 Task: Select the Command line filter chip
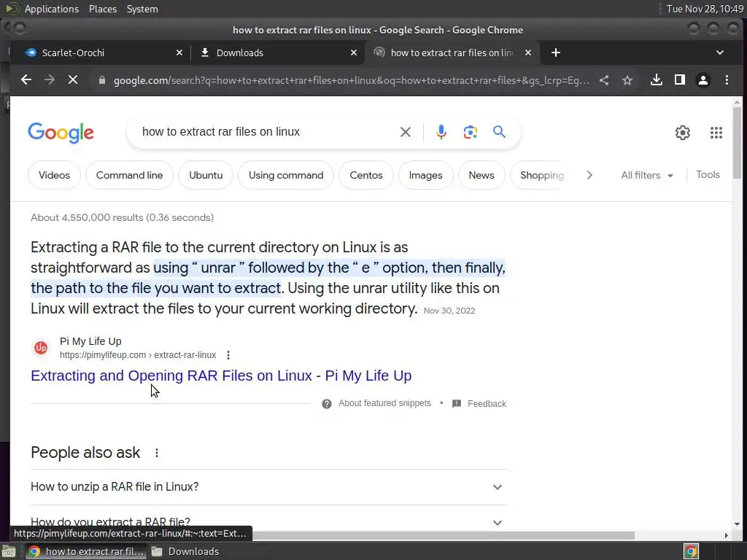[x=130, y=175]
